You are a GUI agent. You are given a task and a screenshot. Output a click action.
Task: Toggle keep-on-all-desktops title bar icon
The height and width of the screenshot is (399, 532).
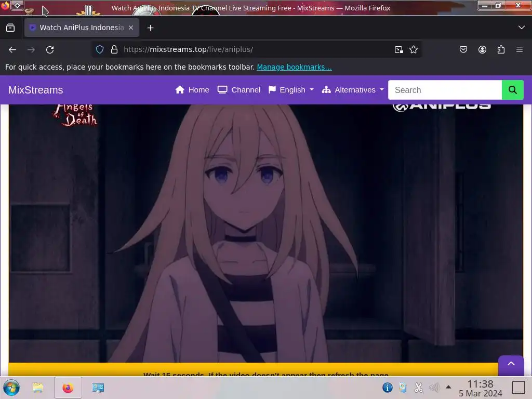pos(17,5)
